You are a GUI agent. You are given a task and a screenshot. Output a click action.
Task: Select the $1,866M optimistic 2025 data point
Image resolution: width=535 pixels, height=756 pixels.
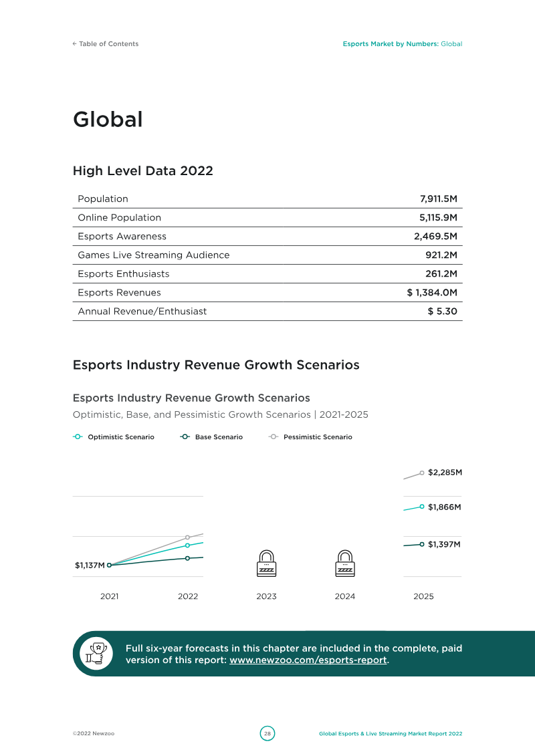coord(421,507)
